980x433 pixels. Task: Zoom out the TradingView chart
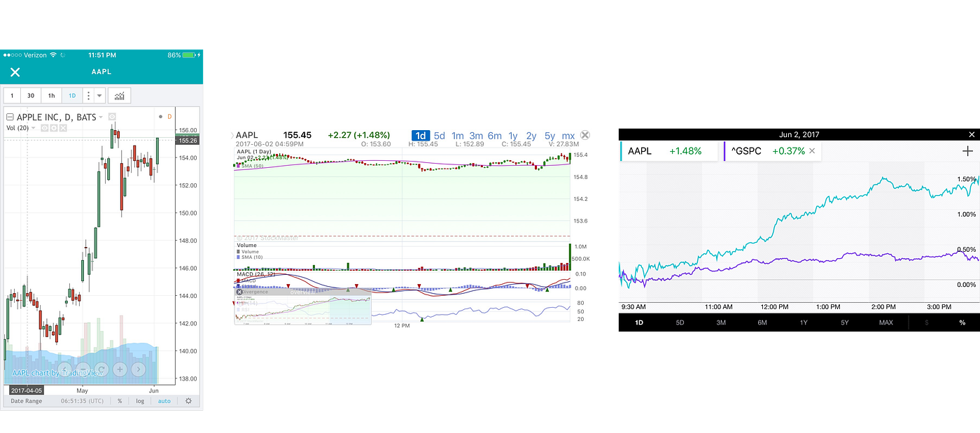83,369
